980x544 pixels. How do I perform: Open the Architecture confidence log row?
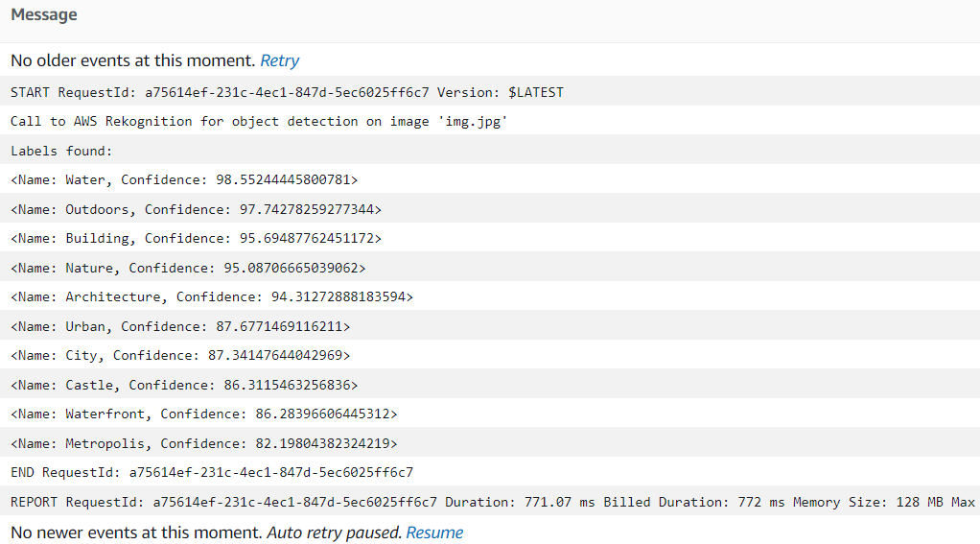coord(211,297)
